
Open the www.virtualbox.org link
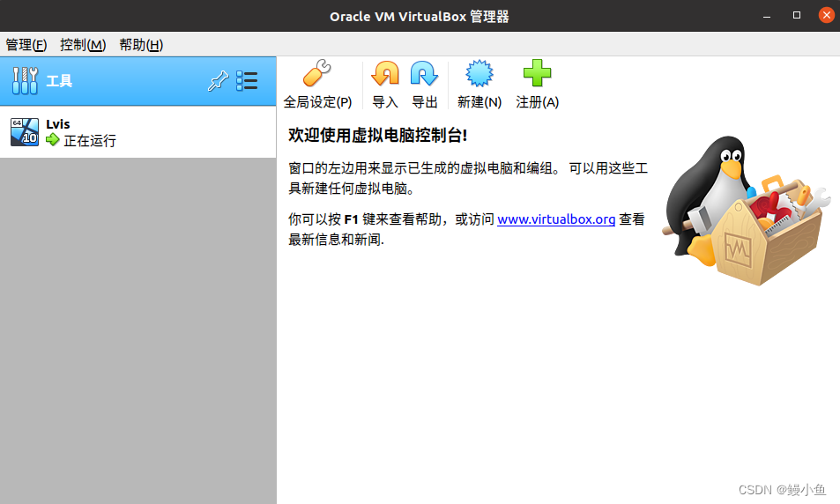[556, 219]
